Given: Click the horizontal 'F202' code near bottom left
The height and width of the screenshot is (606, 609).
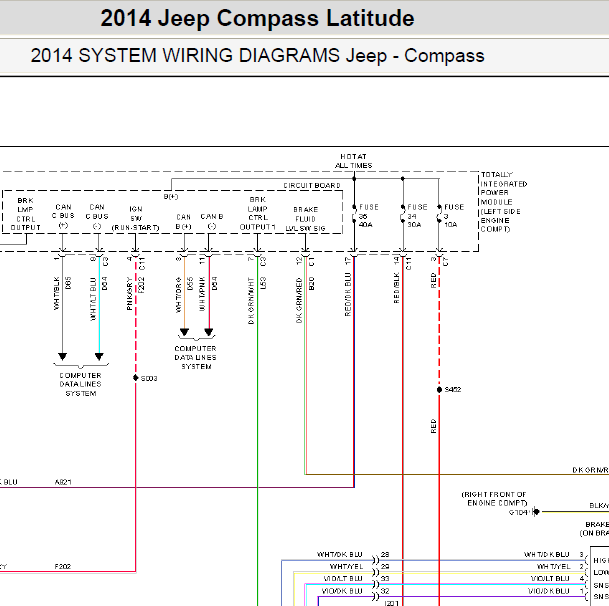Looking at the screenshot, I should click(x=63, y=567).
